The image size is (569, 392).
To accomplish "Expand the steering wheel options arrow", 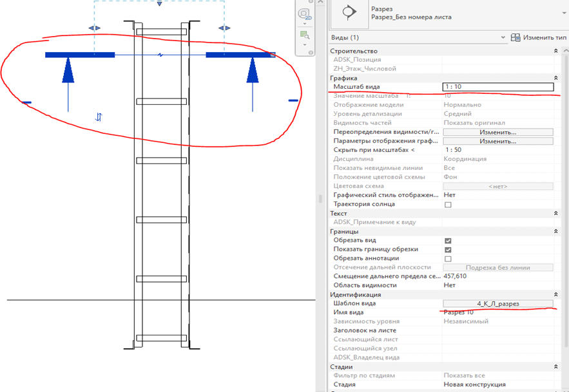I will (x=305, y=24).
